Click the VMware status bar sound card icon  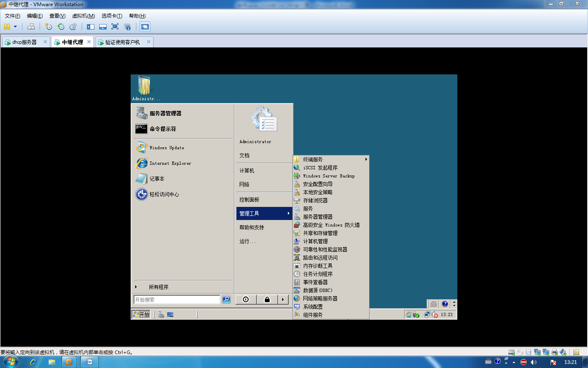click(563, 352)
